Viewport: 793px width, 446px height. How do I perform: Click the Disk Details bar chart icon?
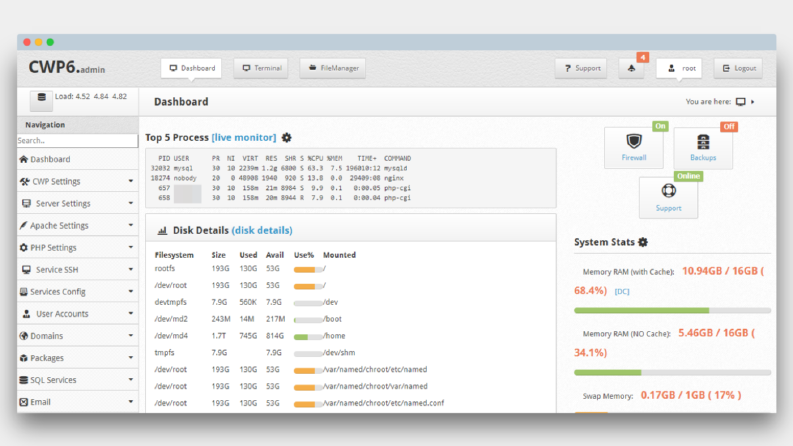[x=162, y=231]
